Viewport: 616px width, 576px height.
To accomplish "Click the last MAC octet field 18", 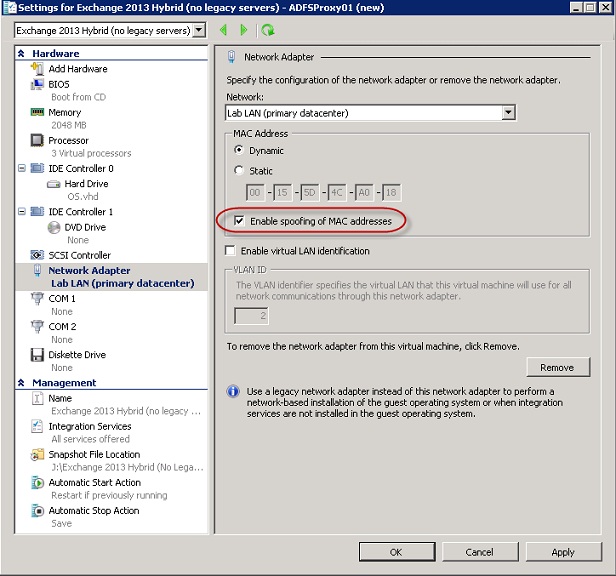I will point(391,193).
